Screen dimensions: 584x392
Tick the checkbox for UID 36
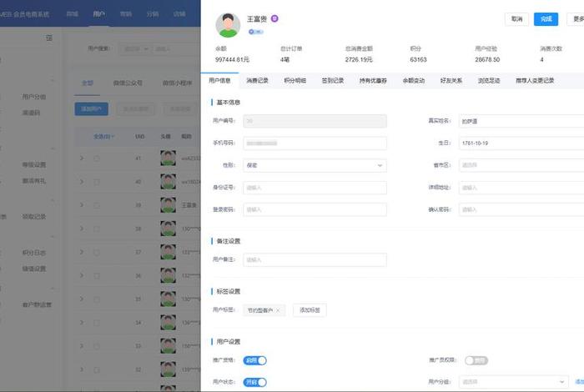[97, 276]
